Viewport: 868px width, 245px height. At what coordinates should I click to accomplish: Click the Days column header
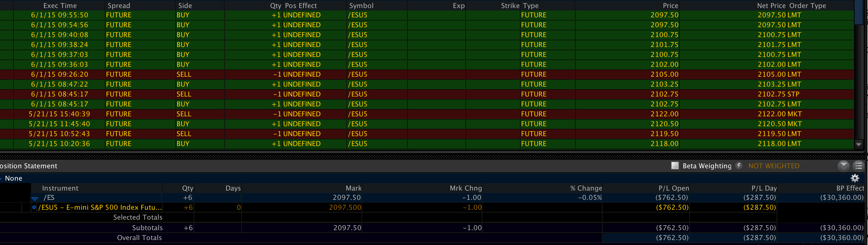pyautogui.click(x=233, y=188)
